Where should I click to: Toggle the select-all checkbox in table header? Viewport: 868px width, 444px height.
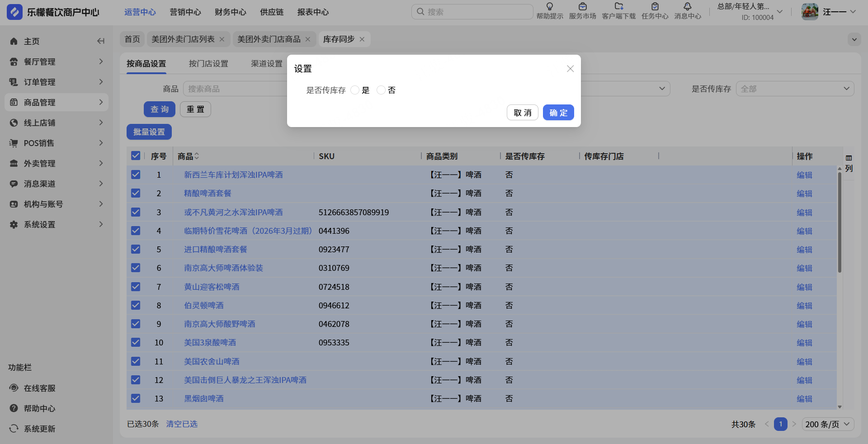(x=136, y=156)
